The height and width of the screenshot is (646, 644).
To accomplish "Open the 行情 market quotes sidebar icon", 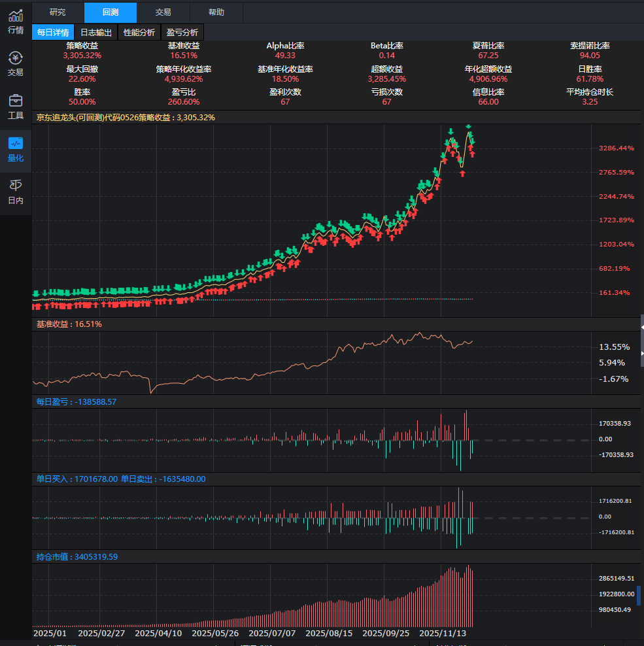I will [16, 21].
